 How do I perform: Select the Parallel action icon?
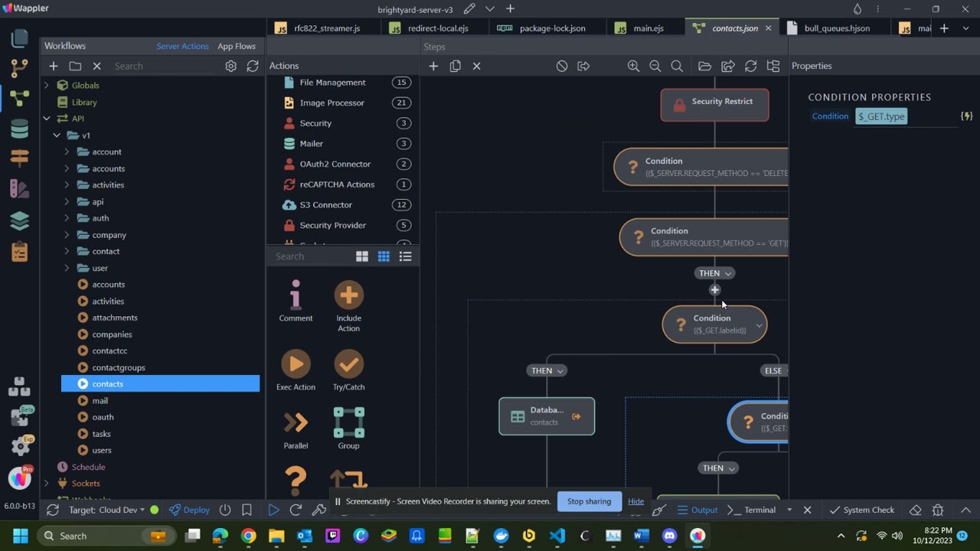[296, 429]
